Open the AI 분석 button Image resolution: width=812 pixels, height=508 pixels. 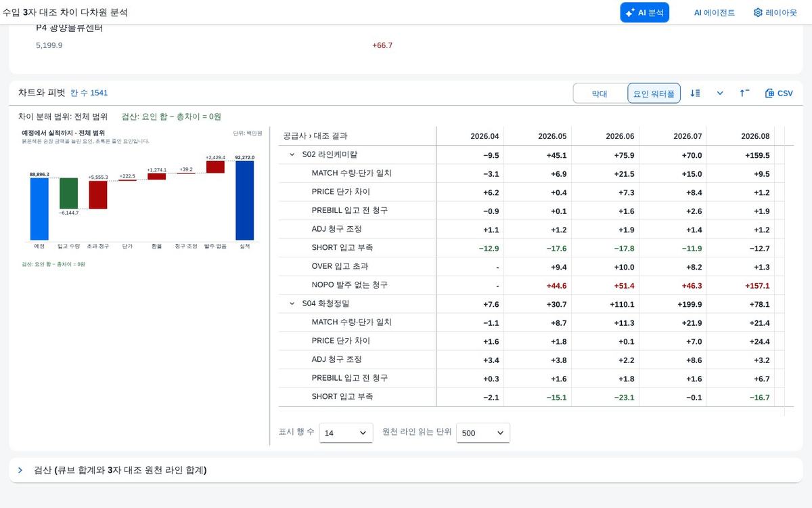coord(644,12)
